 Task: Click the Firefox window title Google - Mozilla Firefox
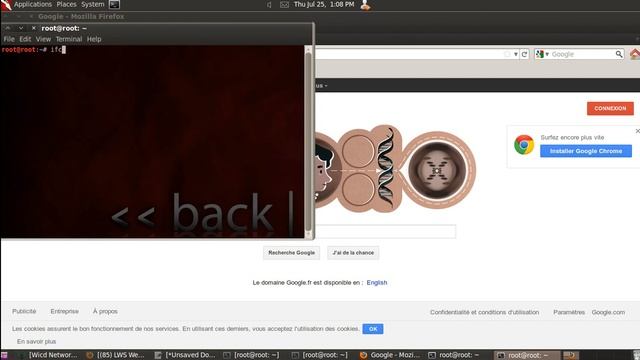click(81, 17)
